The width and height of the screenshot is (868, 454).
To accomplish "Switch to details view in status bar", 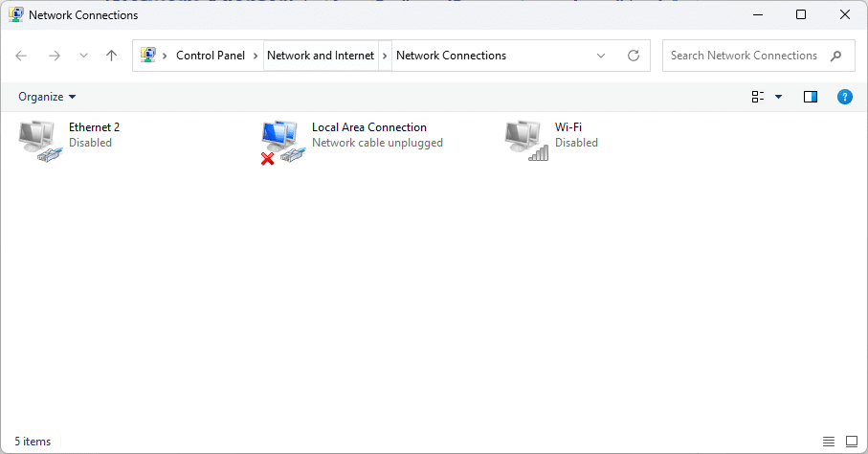I will pos(828,442).
